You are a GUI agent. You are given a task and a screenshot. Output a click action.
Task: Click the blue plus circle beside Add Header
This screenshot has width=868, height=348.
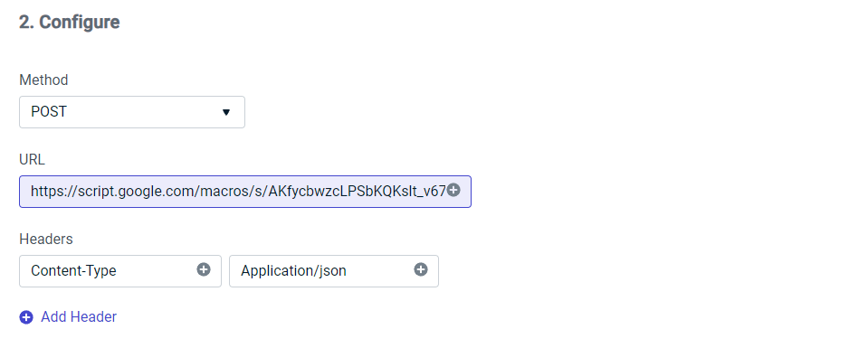coord(26,317)
